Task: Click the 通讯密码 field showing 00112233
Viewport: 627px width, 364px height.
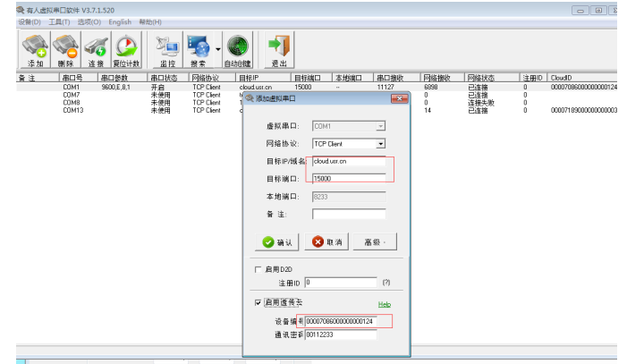Action: [x=341, y=334]
